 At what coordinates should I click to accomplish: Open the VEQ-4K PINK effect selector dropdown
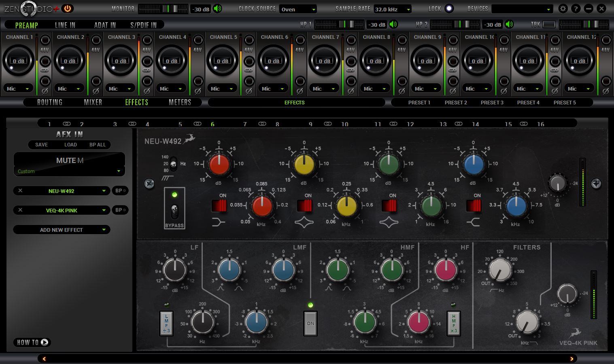(x=62, y=210)
